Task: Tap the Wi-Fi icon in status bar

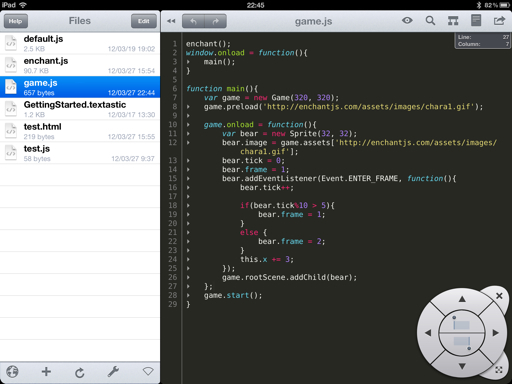Action: [x=23, y=5]
